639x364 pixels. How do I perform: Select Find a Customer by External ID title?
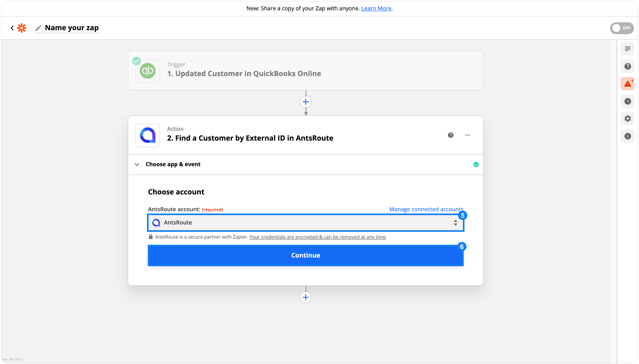(x=250, y=138)
